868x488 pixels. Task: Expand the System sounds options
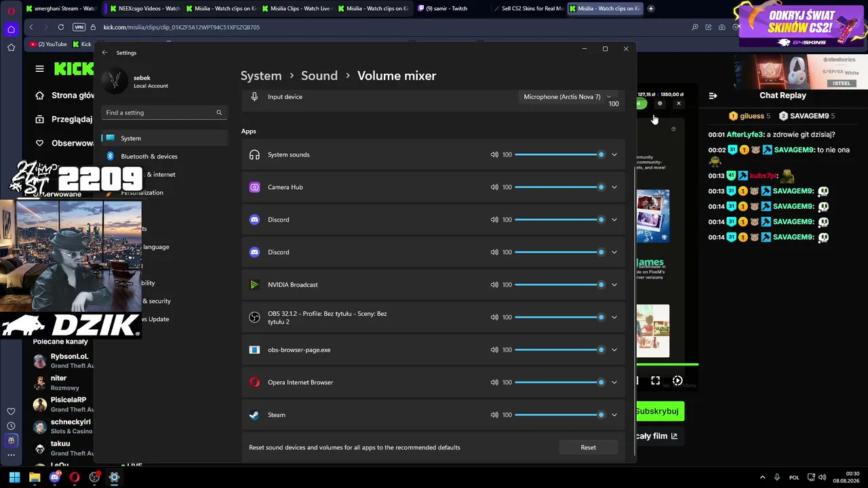coord(614,155)
